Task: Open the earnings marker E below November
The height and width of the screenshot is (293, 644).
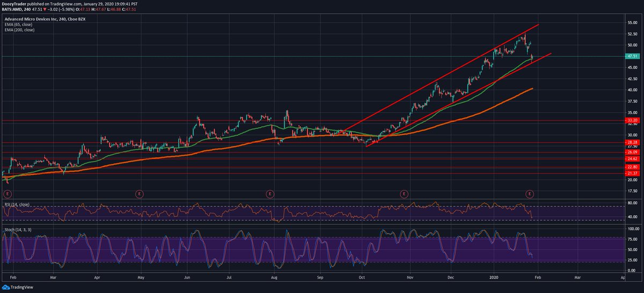Action: click(403, 193)
